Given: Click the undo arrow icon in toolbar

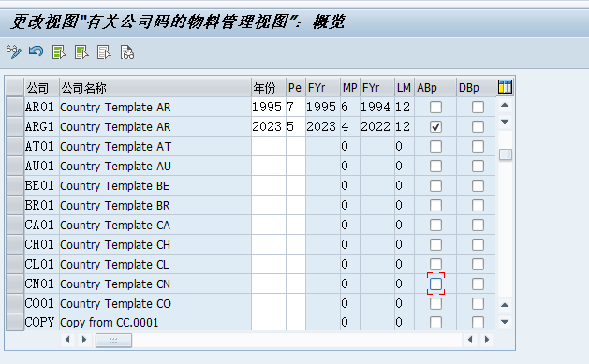Looking at the screenshot, I should point(37,51).
